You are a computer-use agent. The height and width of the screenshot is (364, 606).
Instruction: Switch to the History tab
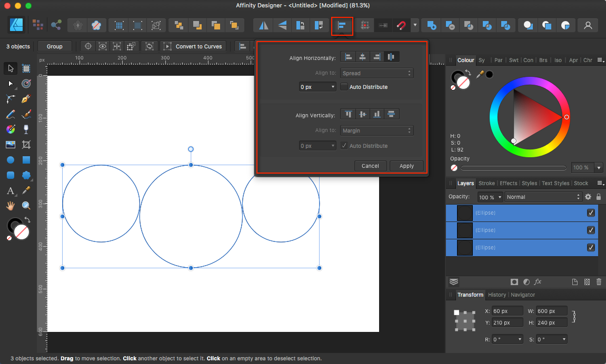(x=497, y=295)
